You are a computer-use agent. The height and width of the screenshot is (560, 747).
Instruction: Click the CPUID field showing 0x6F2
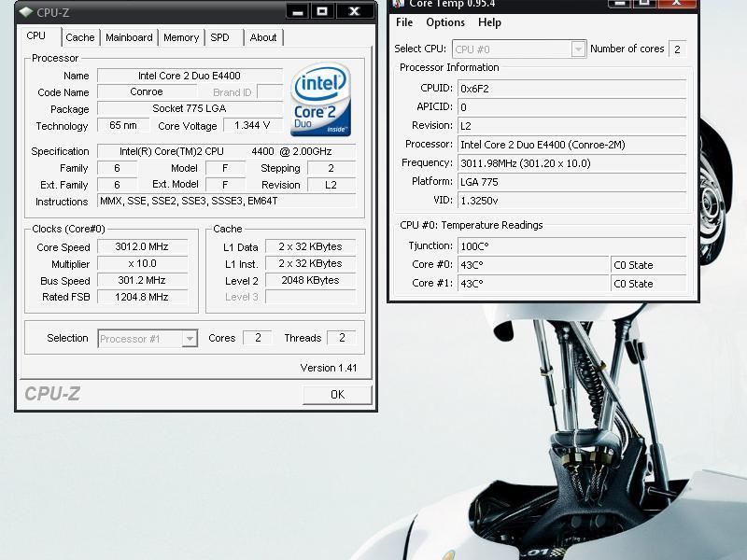[571, 89]
